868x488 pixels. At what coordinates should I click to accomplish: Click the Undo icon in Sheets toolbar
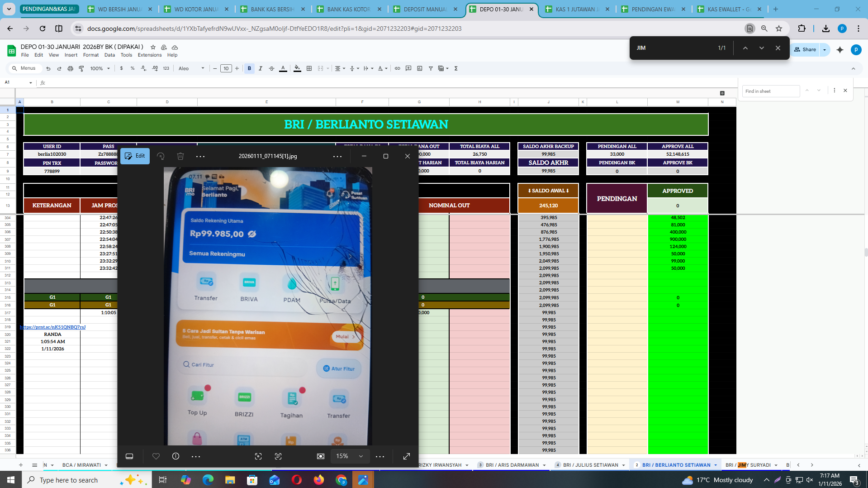pos(48,68)
